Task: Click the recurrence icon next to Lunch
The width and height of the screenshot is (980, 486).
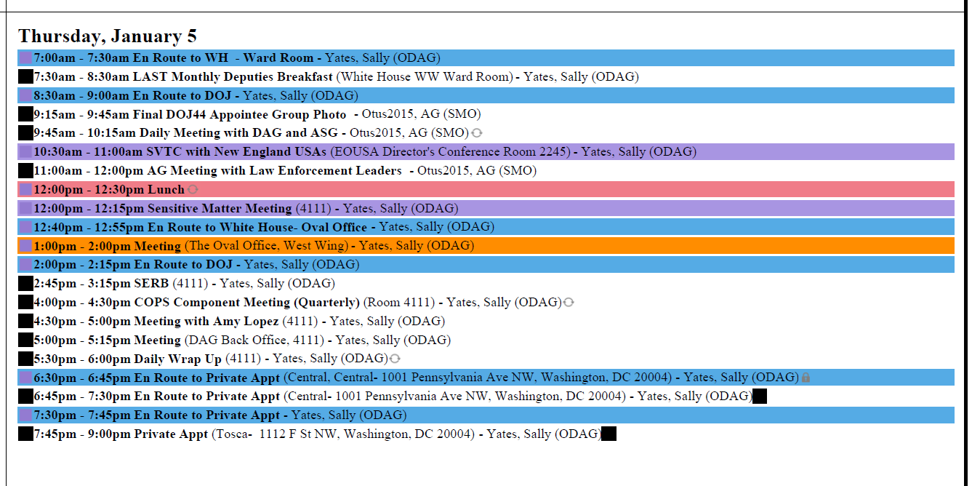Action: pos(193,189)
